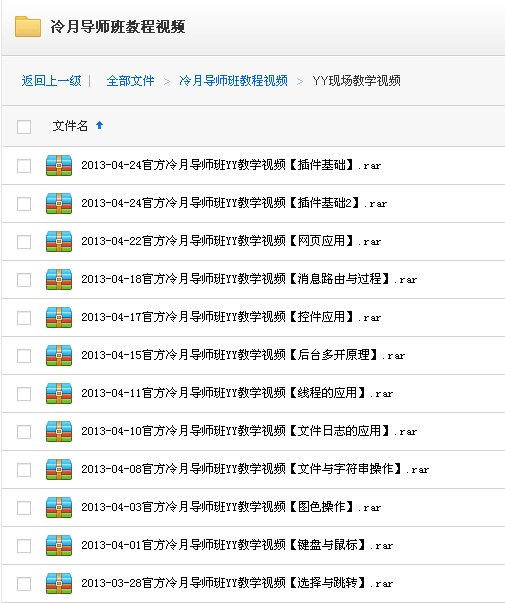
Task: Click the rar icon for 【线程的应用】 file
Action: tap(59, 393)
